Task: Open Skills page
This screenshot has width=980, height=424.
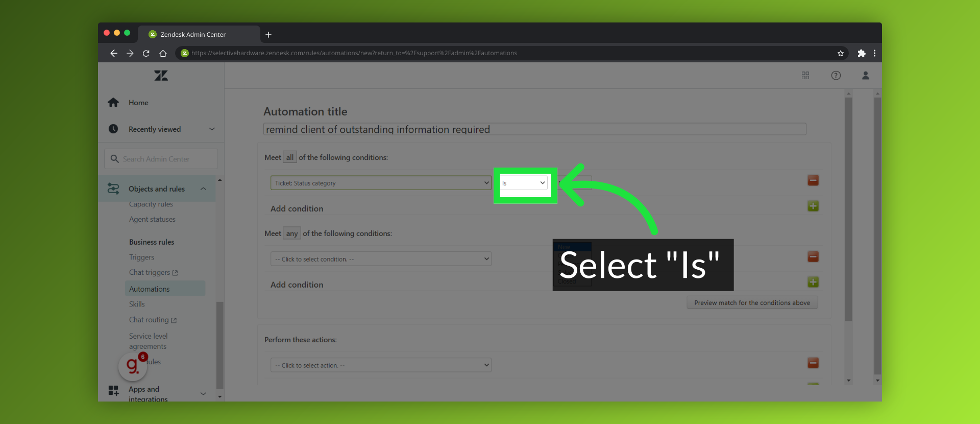Action: pyautogui.click(x=137, y=304)
